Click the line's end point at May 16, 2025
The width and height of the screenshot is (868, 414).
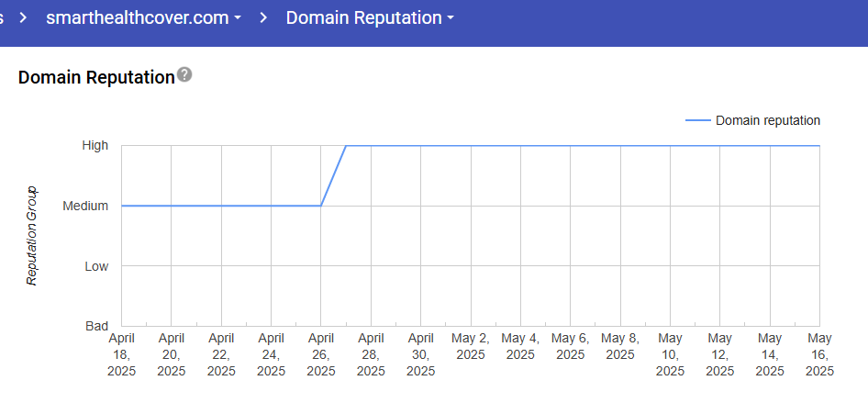click(818, 145)
